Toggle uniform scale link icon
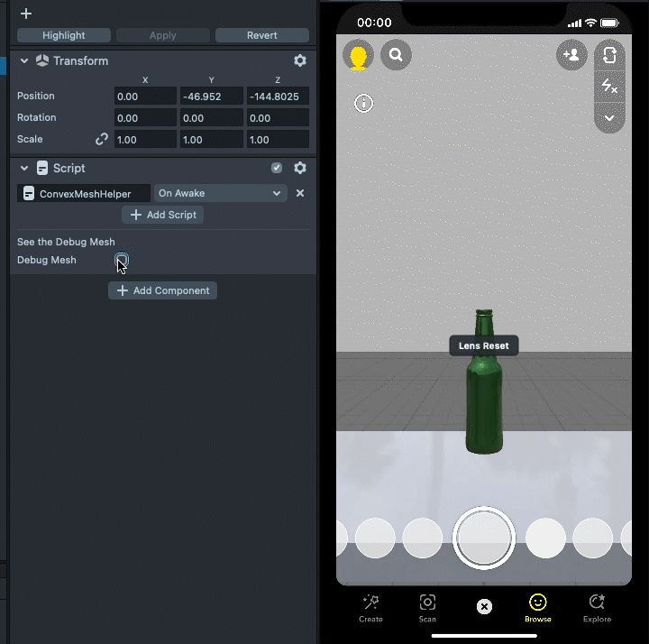The height and width of the screenshot is (644, 649). (x=102, y=140)
